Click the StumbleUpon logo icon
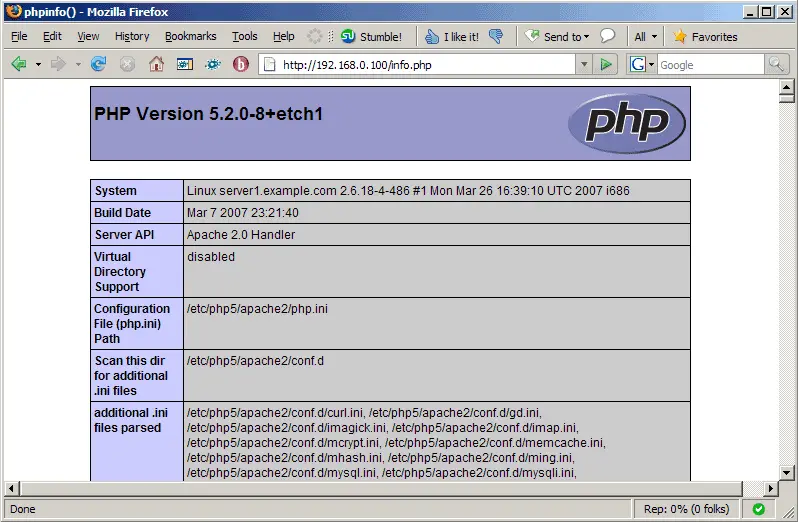Viewport: 798px width, 522px height. (348, 36)
